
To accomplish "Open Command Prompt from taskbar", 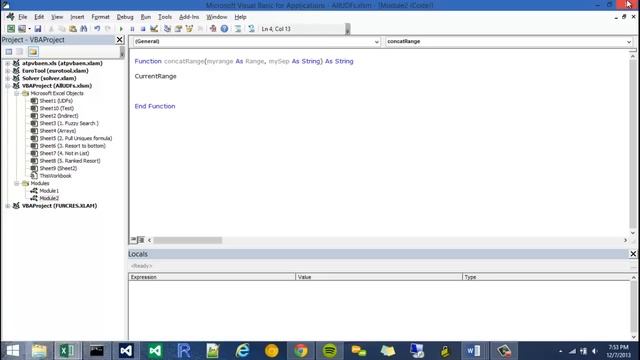I will tap(97, 351).
